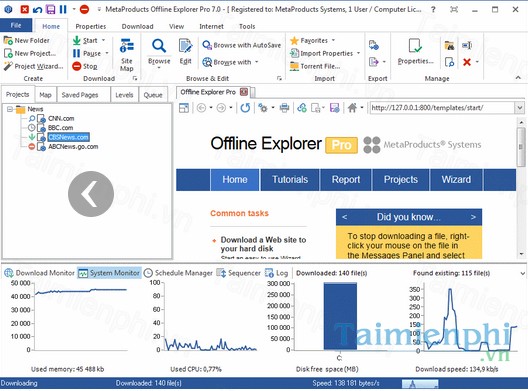Click the Browse magnifier icon

(159, 46)
